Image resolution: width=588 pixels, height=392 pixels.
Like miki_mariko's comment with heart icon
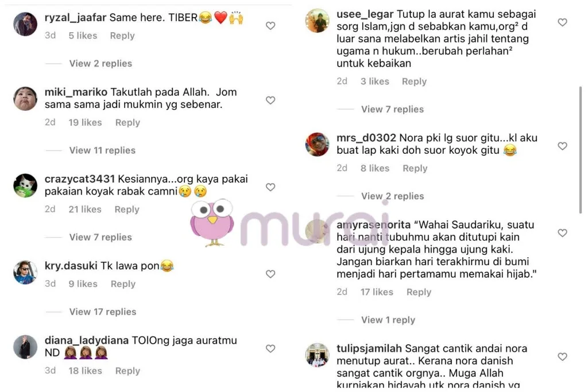(x=270, y=100)
